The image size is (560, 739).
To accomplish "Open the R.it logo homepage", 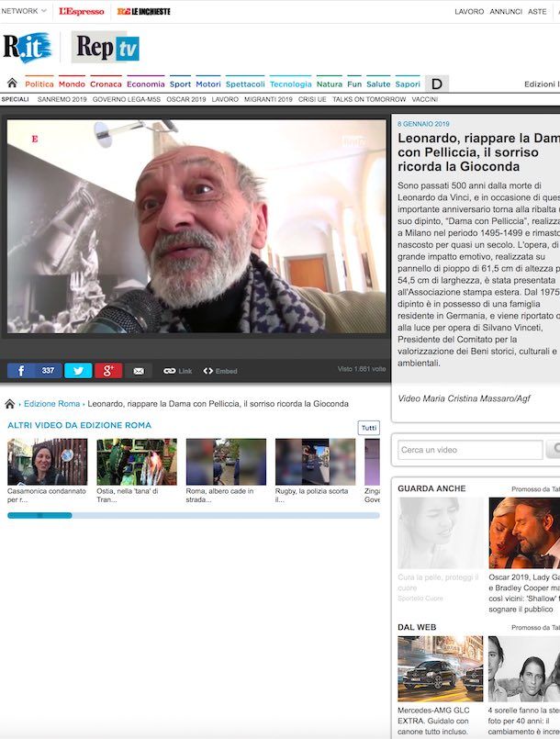I will point(27,47).
